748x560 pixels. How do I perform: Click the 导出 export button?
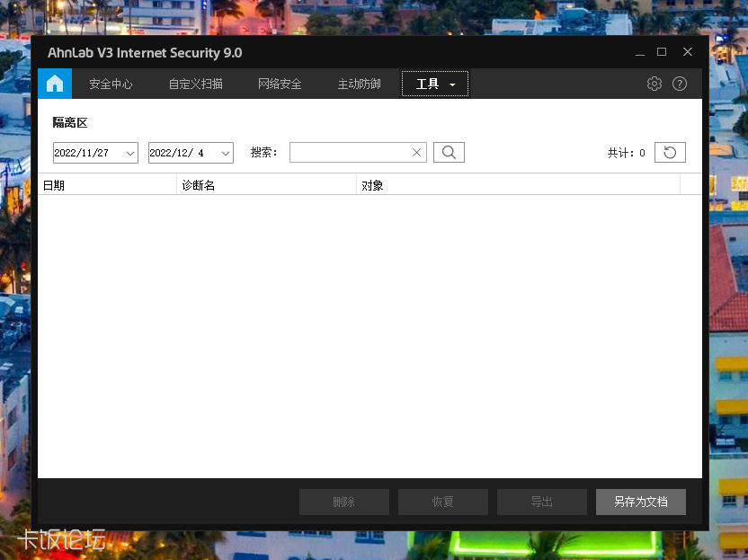[542, 502]
